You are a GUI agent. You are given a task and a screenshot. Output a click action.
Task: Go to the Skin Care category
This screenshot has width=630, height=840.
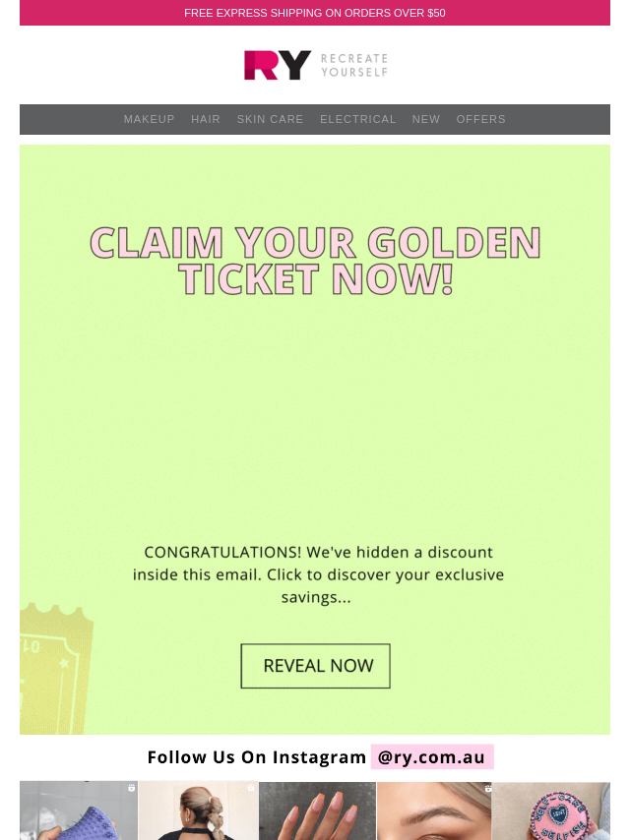point(270,119)
